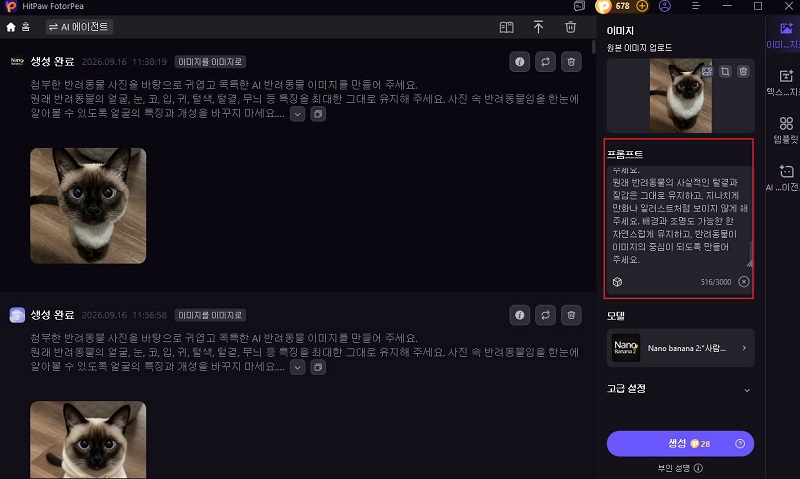800x479 pixels.
Task: Switch to text-to-image sidebar tab
Action: [785, 83]
